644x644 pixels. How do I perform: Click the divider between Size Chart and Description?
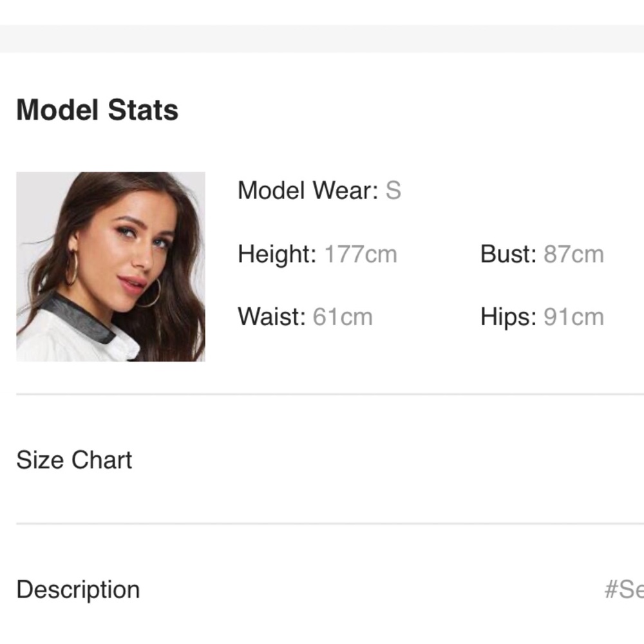(x=322, y=524)
